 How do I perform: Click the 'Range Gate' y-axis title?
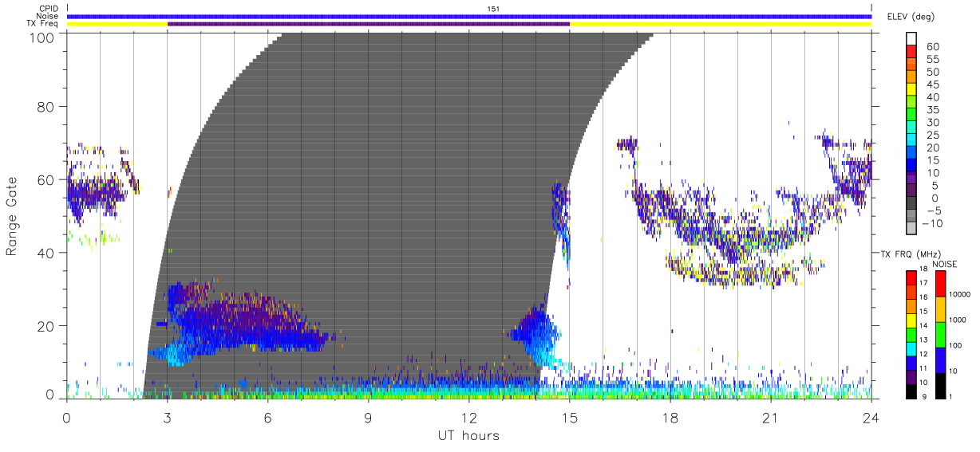(13, 215)
